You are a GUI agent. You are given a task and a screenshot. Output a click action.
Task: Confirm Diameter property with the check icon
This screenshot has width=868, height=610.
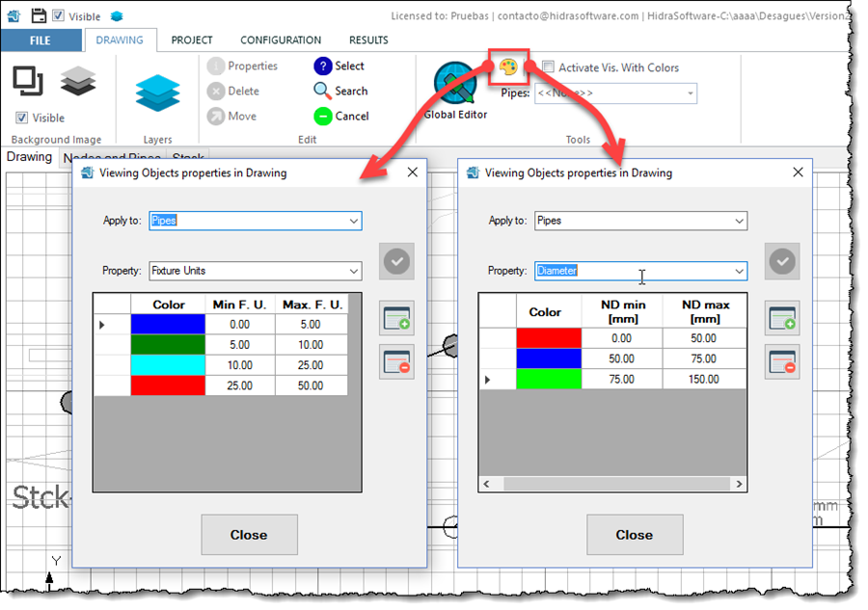[x=782, y=261]
